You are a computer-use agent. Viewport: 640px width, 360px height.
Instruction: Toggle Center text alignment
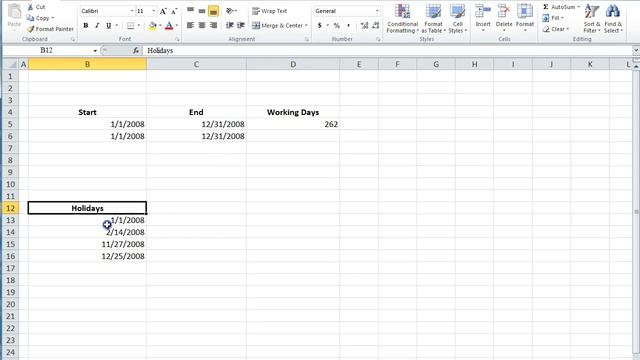click(202, 25)
